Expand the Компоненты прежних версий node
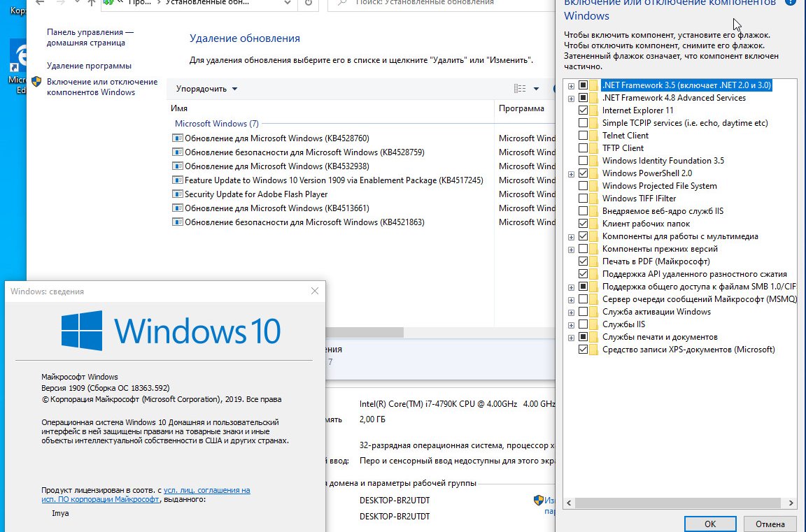 [571, 250]
